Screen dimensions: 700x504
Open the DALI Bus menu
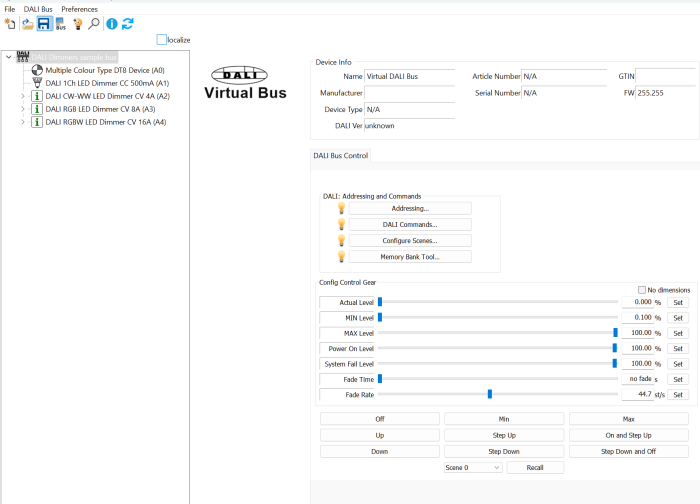38,9
